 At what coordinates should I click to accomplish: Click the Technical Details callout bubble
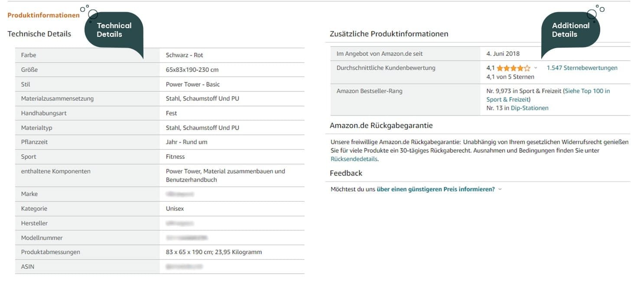coord(114,30)
